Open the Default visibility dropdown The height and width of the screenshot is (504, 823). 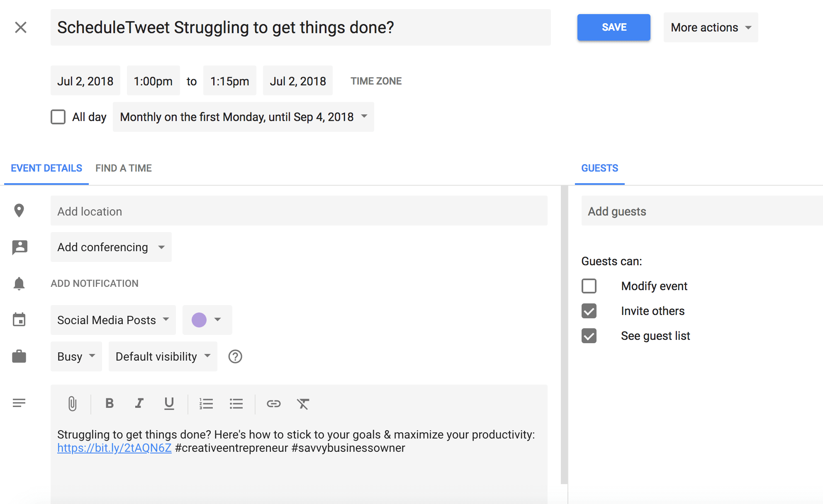(163, 356)
